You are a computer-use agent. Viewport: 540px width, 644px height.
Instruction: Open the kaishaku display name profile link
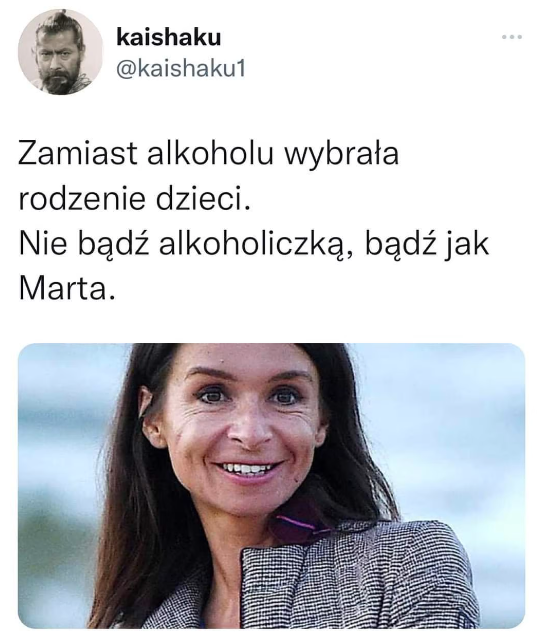coord(169,37)
